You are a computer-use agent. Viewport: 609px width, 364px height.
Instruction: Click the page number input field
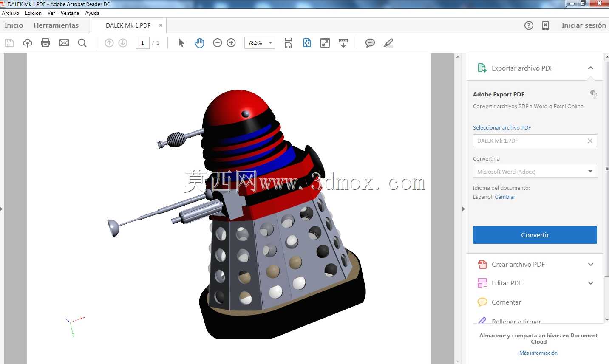pos(142,43)
